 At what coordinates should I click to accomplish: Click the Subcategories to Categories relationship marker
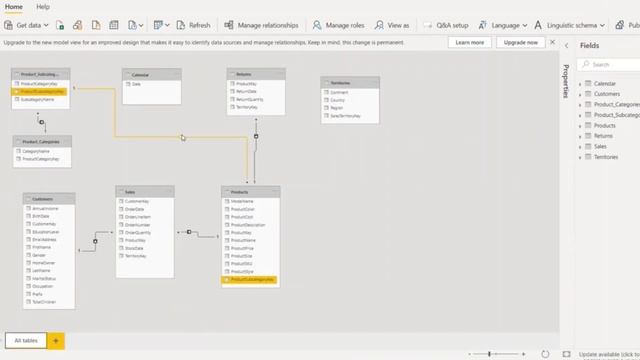(x=41, y=122)
